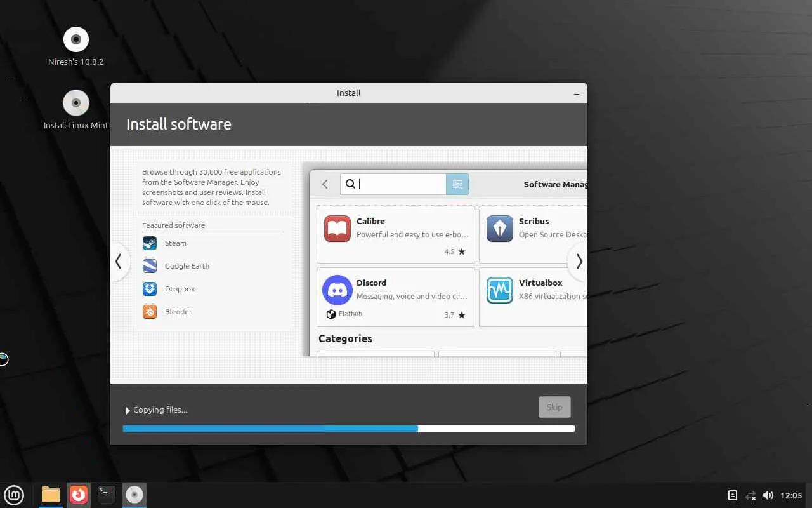This screenshot has width=812, height=508.
Task: Click the Flathub package icon under Discord
Action: click(x=331, y=314)
